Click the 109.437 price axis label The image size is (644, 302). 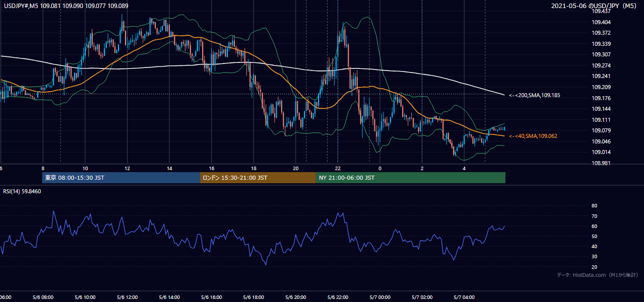click(x=601, y=11)
